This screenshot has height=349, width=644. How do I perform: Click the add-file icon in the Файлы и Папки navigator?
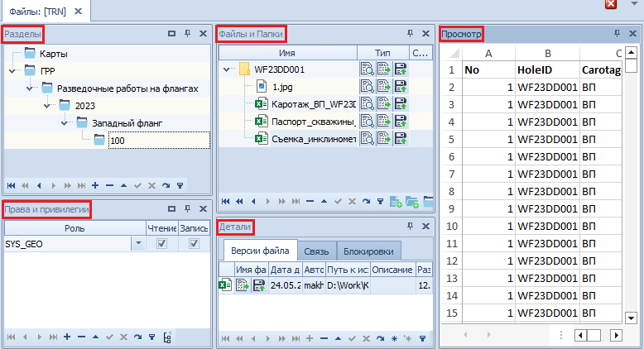395,201
